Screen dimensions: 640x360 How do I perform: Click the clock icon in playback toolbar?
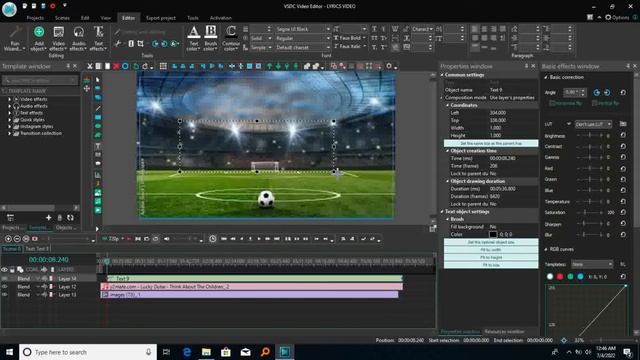[213, 239]
